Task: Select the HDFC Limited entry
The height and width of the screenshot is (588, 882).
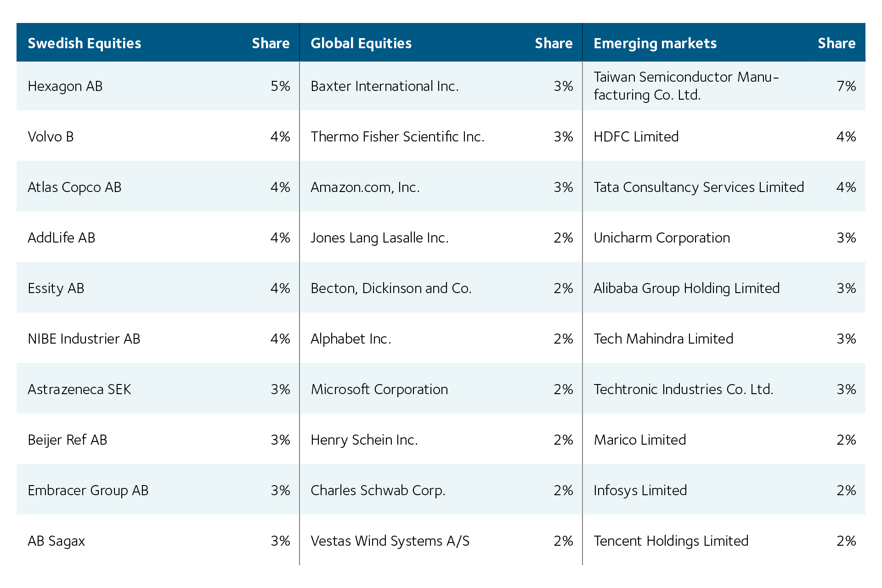Action: tap(636, 136)
